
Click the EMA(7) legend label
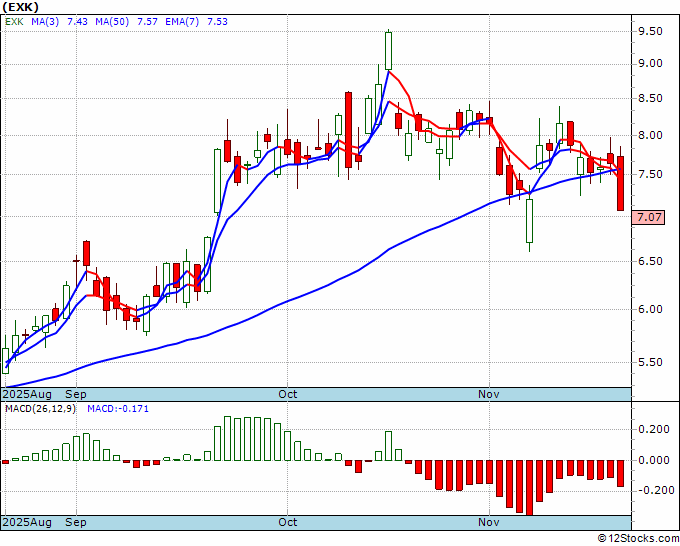(182, 22)
